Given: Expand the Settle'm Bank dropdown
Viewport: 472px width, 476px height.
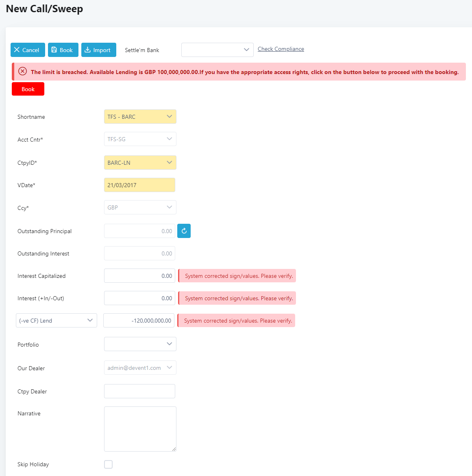Looking at the screenshot, I should coord(217,50).
